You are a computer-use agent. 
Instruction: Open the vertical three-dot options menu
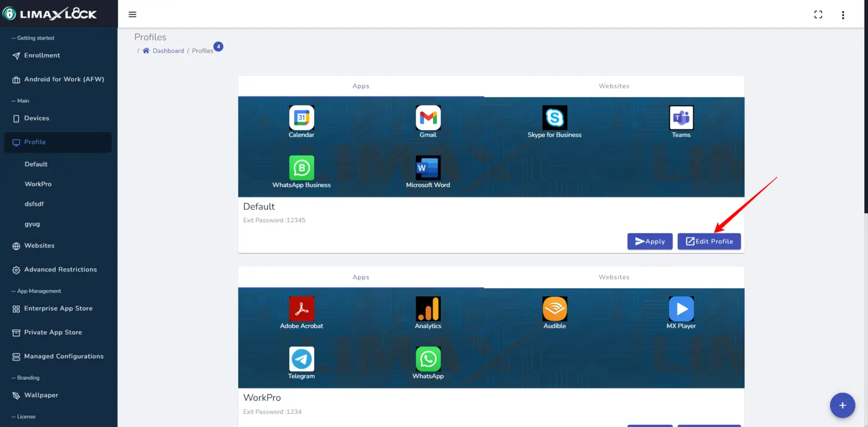tap(843, 15)
